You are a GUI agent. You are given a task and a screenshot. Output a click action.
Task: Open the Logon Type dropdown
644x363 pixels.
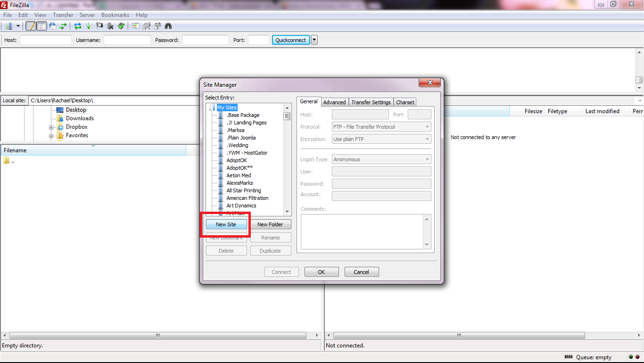pyautogui.click(x=381, y=159)
